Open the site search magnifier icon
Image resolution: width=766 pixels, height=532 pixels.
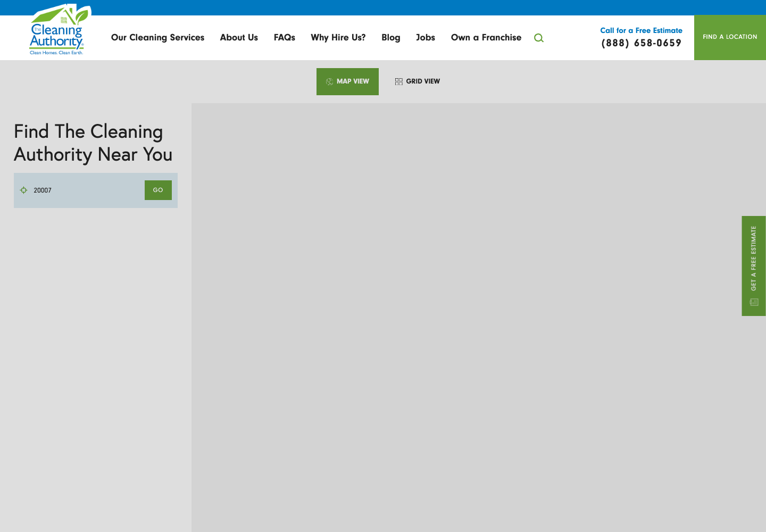(x=539, y=38)
